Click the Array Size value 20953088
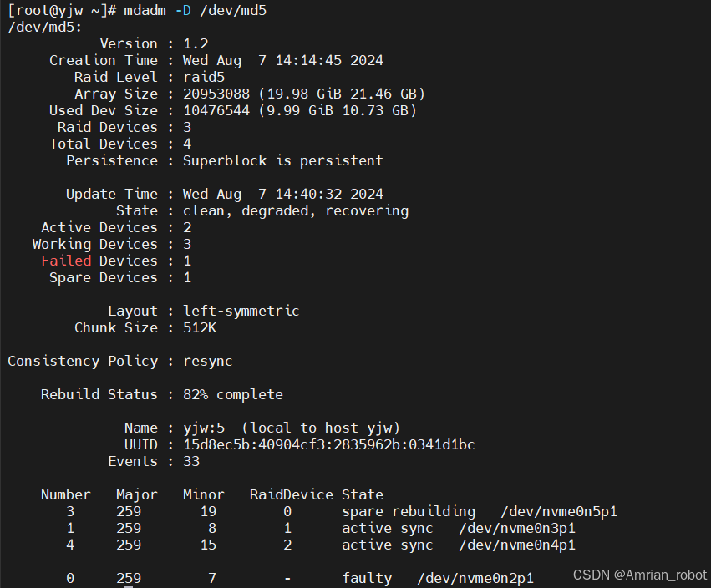 [216, 94]
